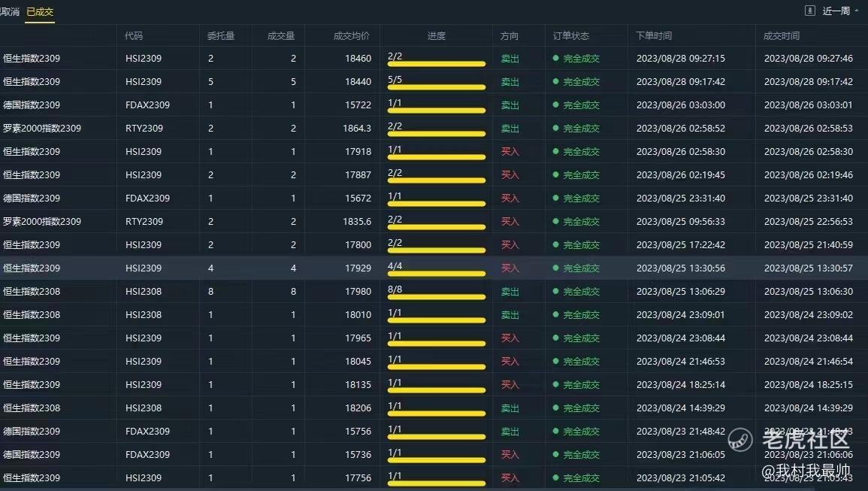Screen dimensions: 868x491
Task: Click the 完全成交 status in the 17965 row
Action: [x=581, y=338]
